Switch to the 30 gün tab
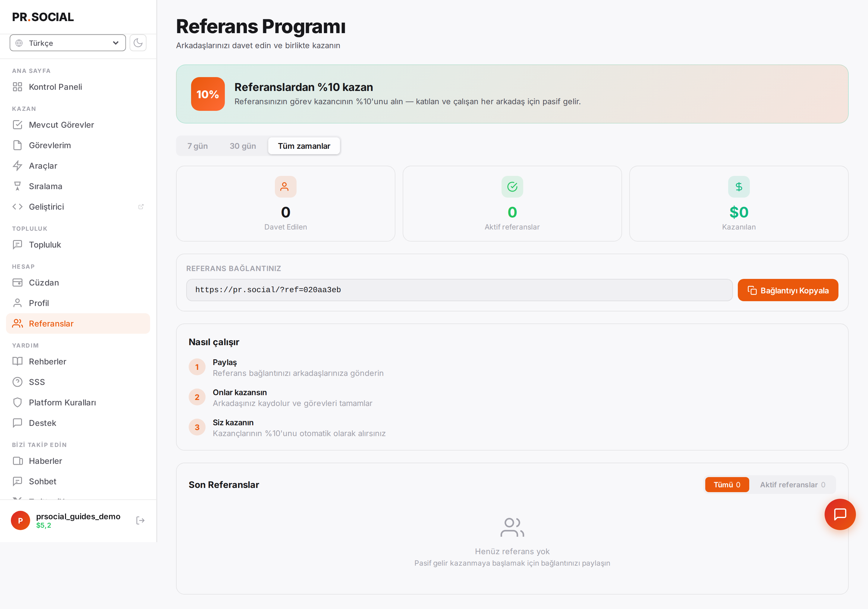The width and height of the screenshot is (868, 609). click(x=243, y=146)
